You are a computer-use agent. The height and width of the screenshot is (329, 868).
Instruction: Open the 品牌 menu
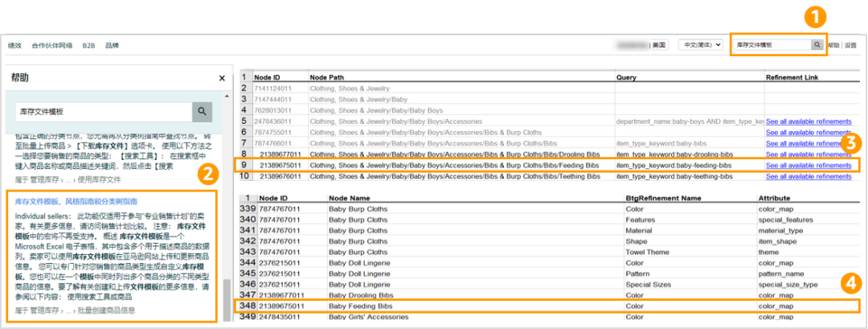pos(112,46)
